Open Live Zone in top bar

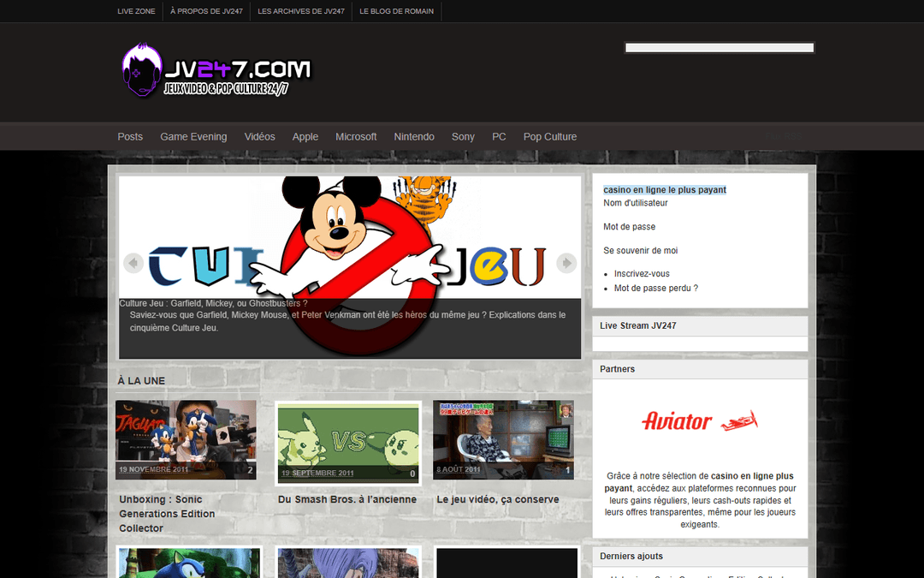pyautogui.click(x=136, y=11)
